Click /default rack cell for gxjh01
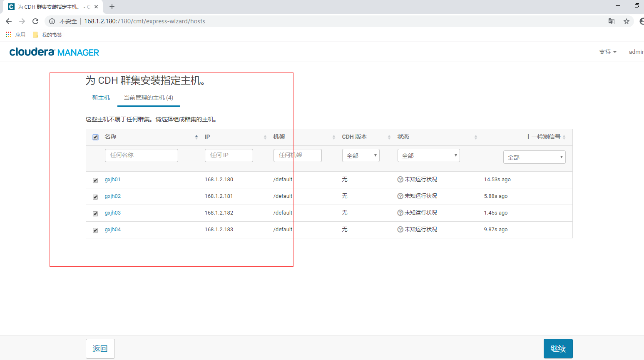This screenshot has height=360, width=644. [283, 180]
